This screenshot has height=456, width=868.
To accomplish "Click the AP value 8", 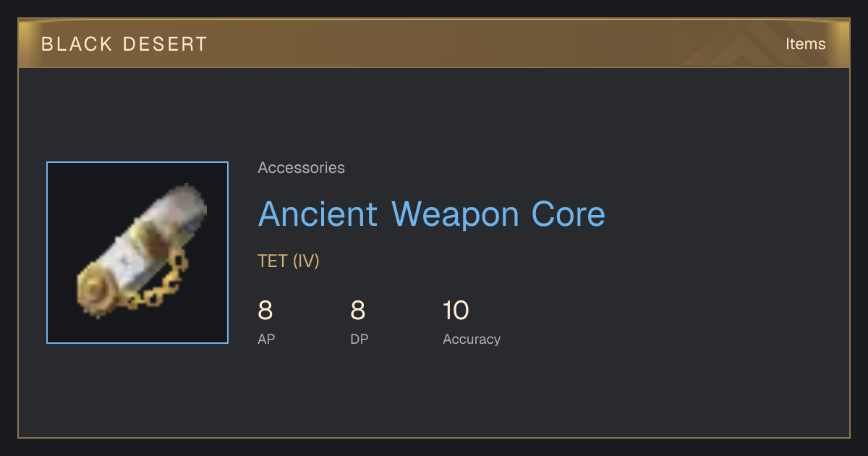I will [x=265, y=311].
